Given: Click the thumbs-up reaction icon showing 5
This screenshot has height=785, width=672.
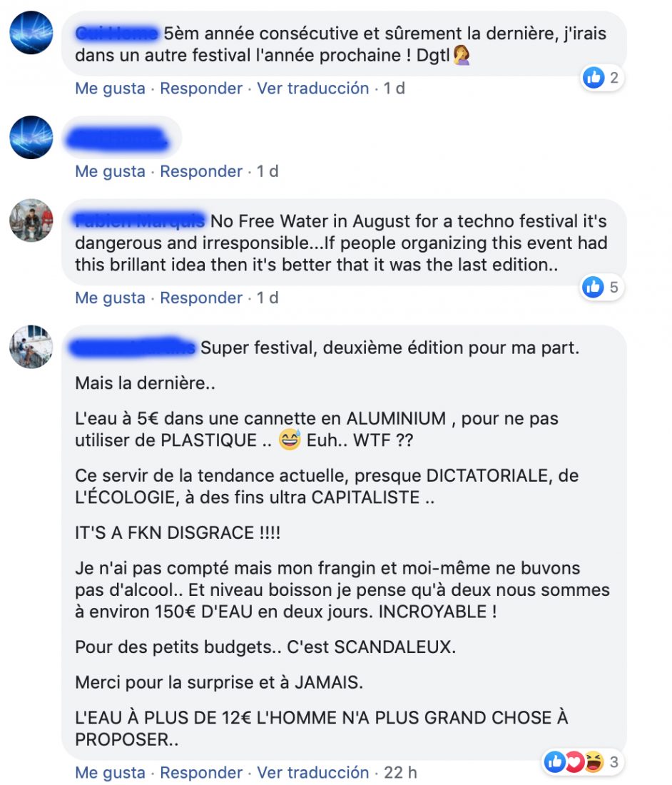Looking at the screenshot, I should 594,287.
